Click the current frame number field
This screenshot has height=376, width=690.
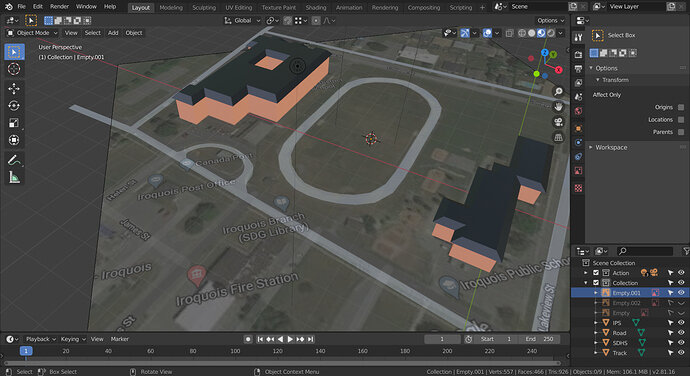point(442,339)
